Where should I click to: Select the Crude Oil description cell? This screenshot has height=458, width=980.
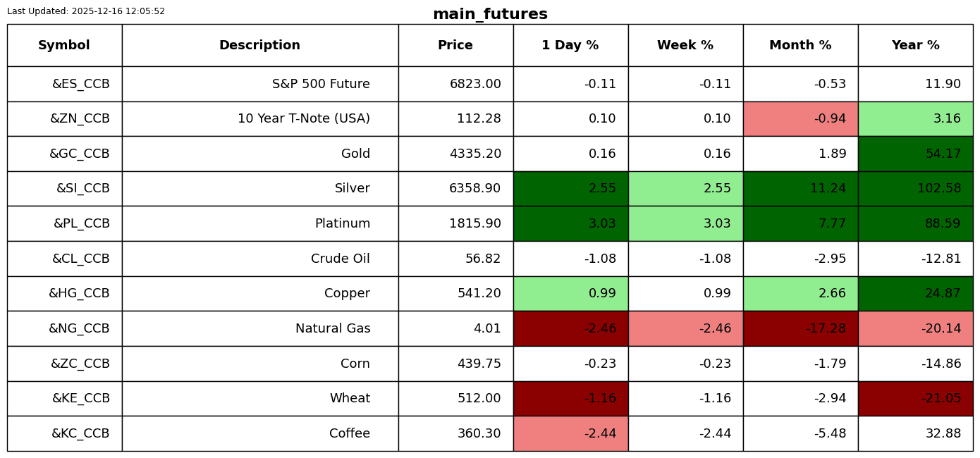click(259, 259)
